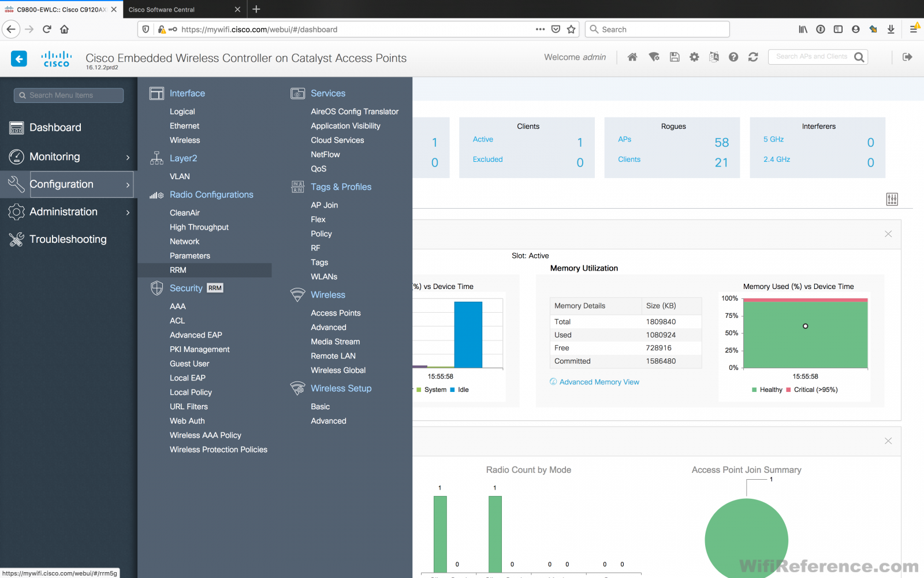Click magnifier in Search APs and Clients

pos(859,57)
